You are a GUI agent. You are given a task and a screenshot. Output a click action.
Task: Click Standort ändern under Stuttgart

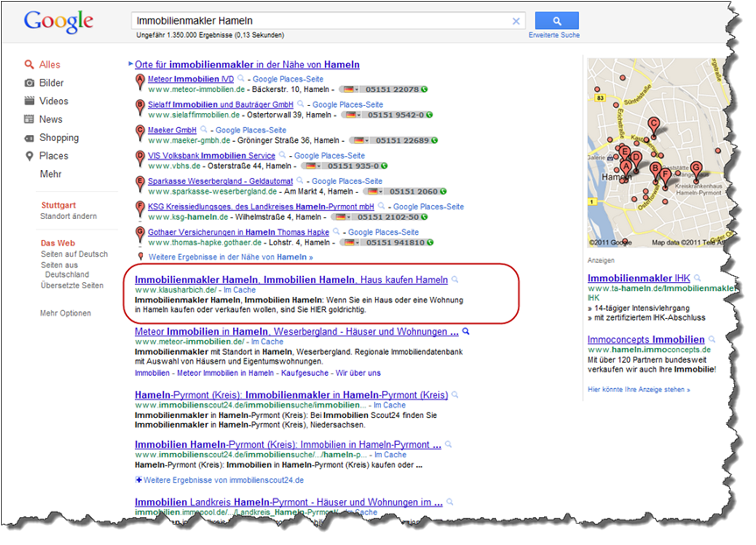point(68,216)
